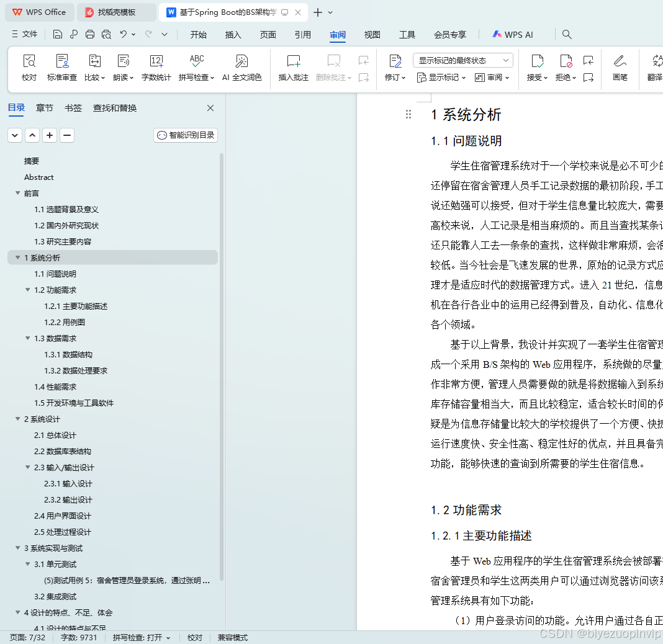This screenshot has height=644, width=663.
Task: Open the 文件 menu
Action: point(25,34)
